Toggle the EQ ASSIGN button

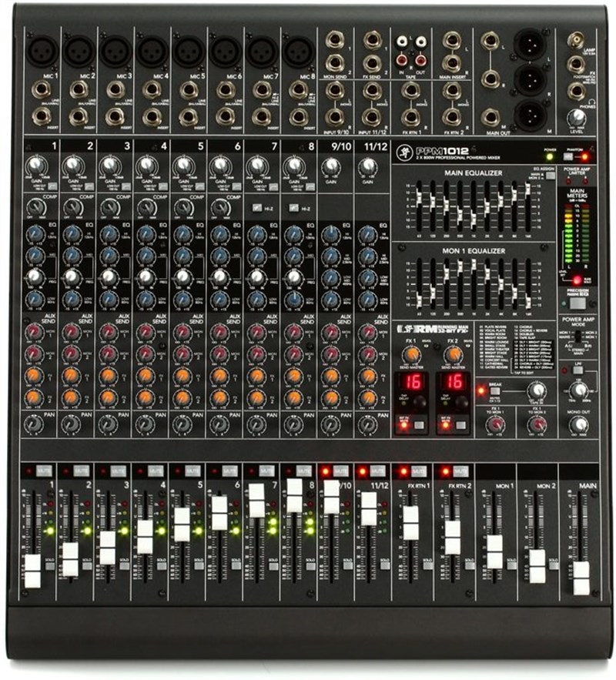click(x=550, y=176)
